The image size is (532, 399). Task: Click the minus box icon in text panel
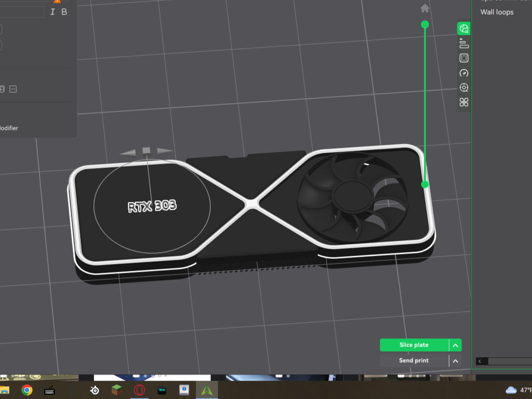coord(13,89)
